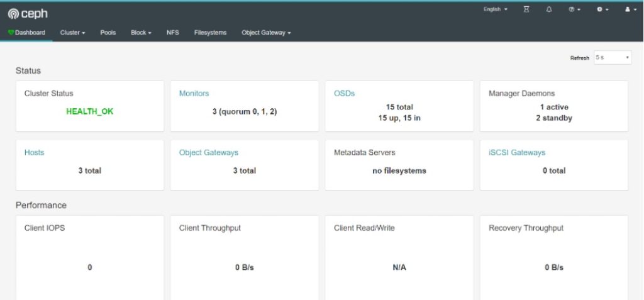Expand the Object Gateway menu
Viewport: 644px width, 300px height.
(266, 33)
